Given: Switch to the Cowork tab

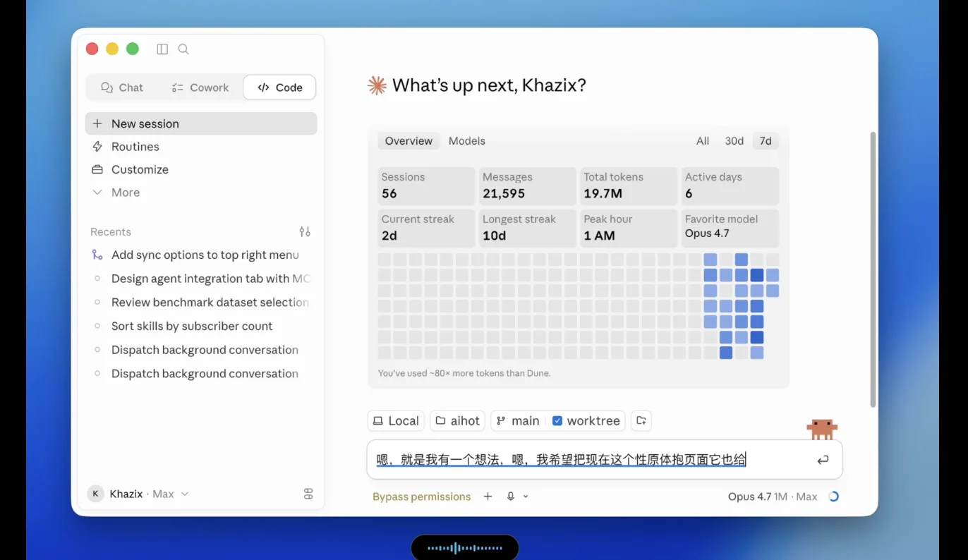Looking at the screenshot, I should pos(200,87).
